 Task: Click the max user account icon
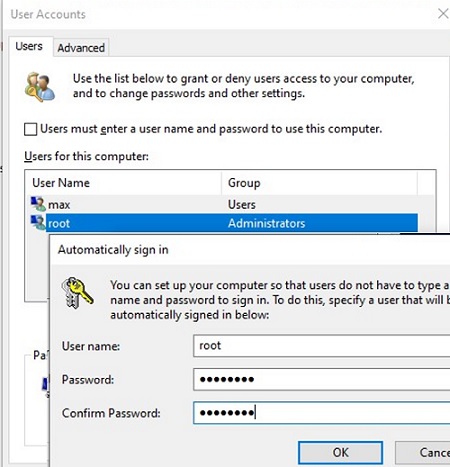(x=38, y=204)
